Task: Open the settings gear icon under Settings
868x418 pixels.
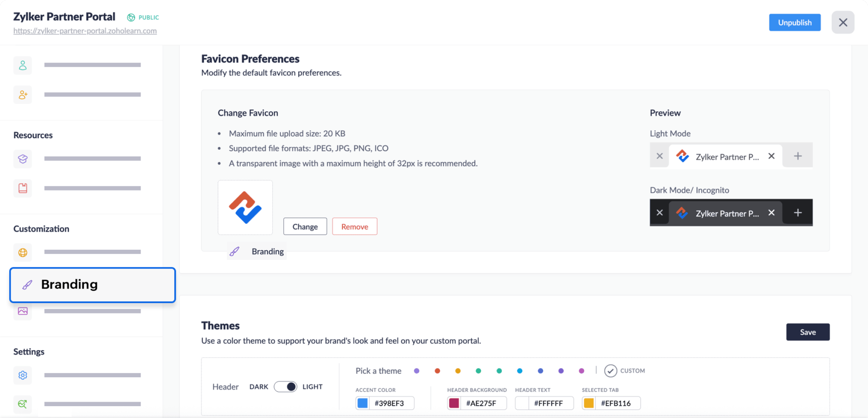Action: point(23,375)
